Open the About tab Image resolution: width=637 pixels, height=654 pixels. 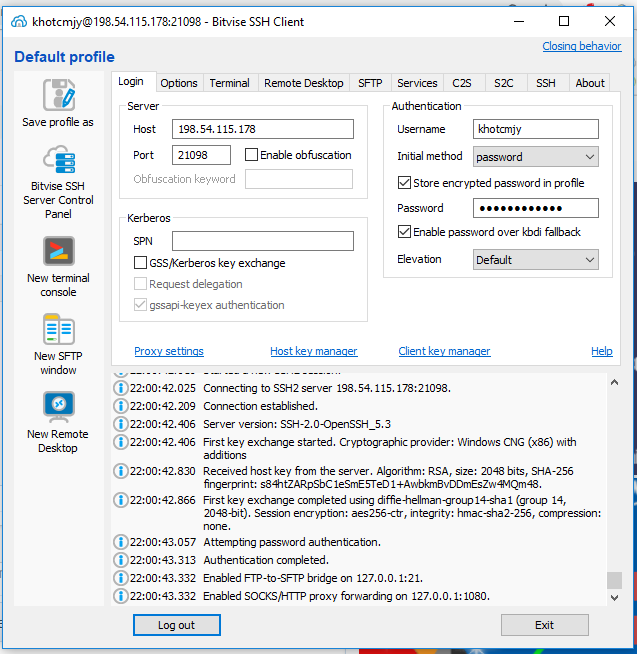[x=590, y=83]
